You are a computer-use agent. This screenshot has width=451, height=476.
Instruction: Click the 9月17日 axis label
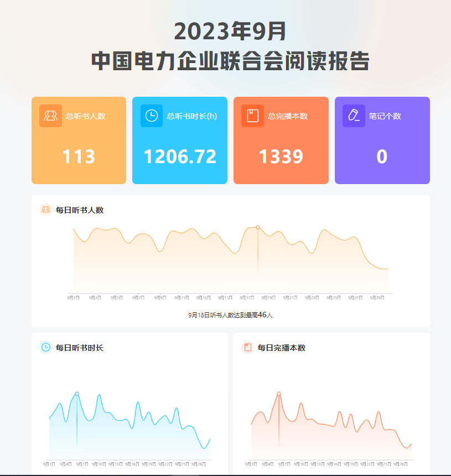point(247,298)
